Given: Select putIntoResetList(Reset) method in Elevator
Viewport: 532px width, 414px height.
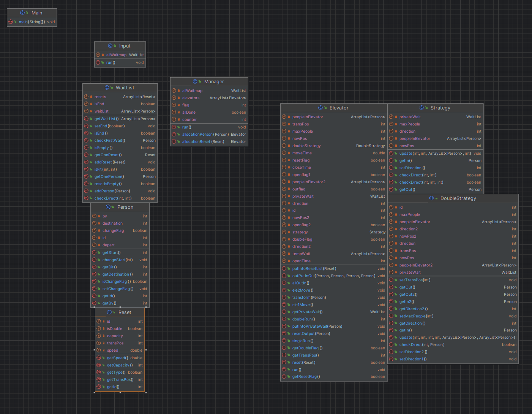Looking at the screenshot, I should pyautogui.click(x=334, y=268).
